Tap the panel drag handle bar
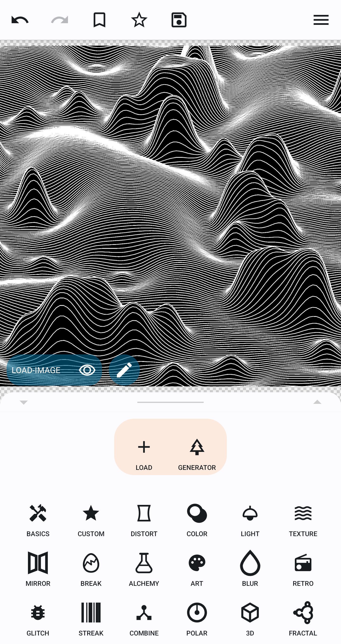The height and width of the screenshot is (644, 341). 170,402
